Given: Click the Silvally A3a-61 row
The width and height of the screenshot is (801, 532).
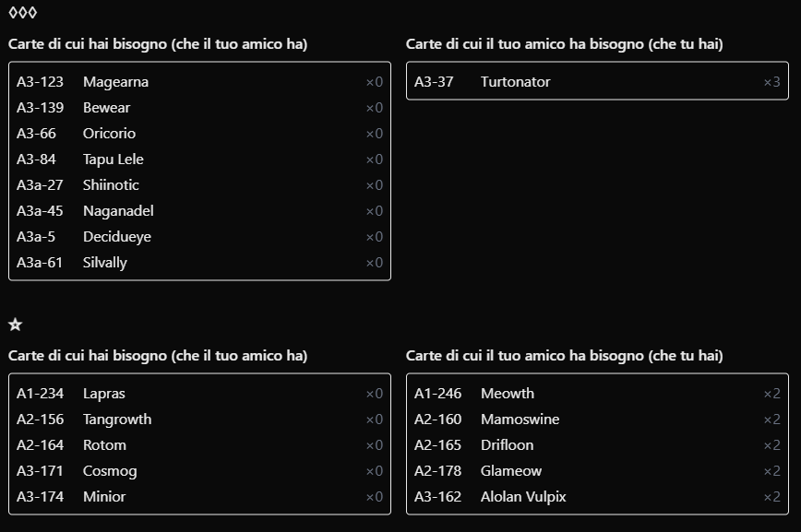Looking at the screenshot, I should pos(199,263).
